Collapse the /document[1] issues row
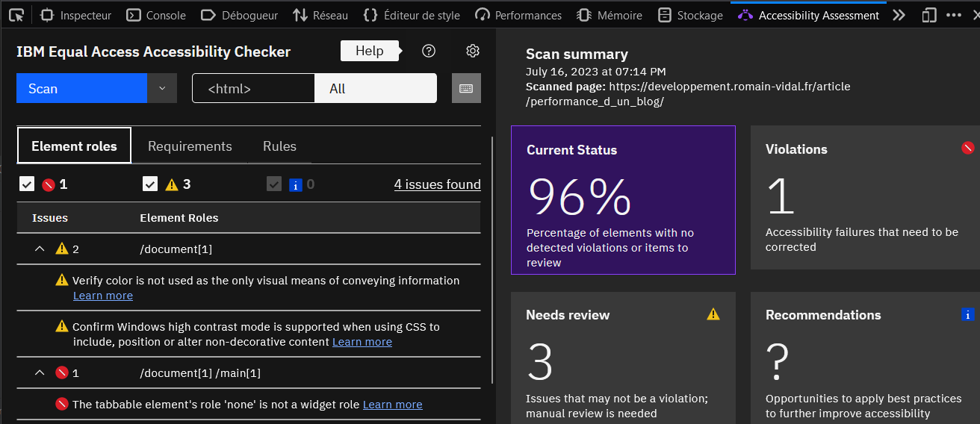This screenshot has width=980, height=424. [40, 249]
